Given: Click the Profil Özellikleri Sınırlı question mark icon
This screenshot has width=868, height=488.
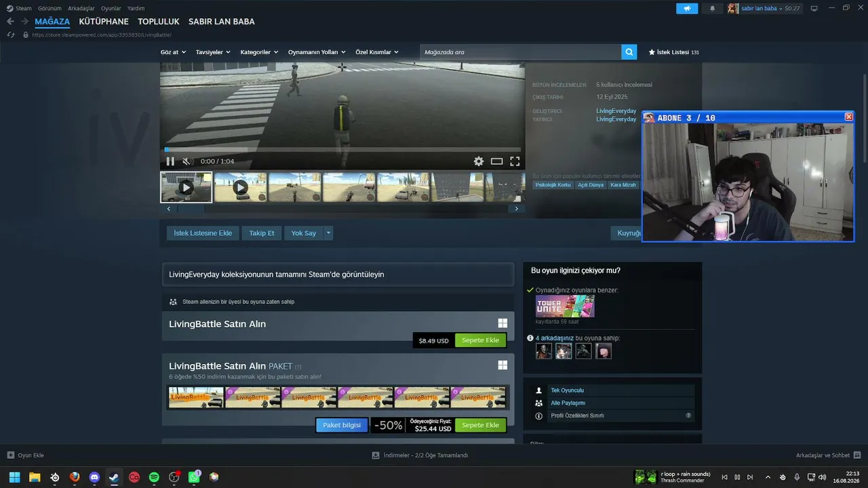Looking at the screenshot, I should tap(688, 415).
